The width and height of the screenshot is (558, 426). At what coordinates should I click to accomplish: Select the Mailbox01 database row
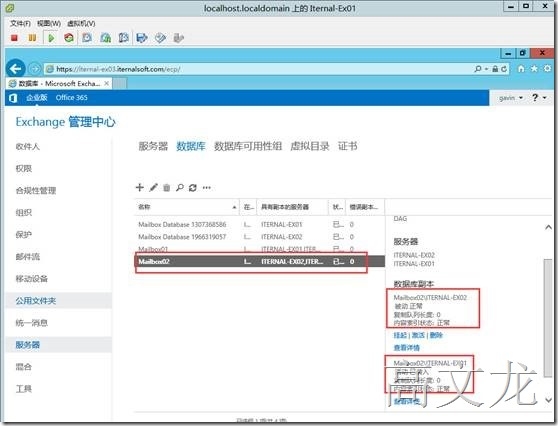tap(260, 249)
